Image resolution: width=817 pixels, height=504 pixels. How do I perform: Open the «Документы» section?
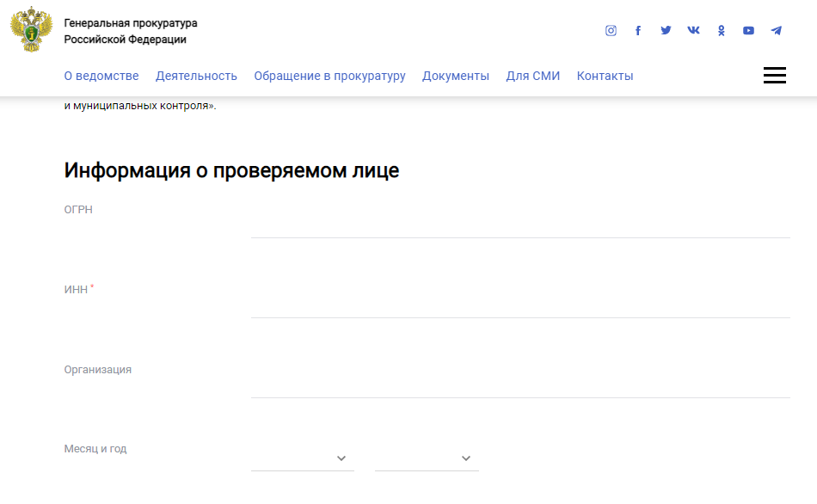(455, 76)
